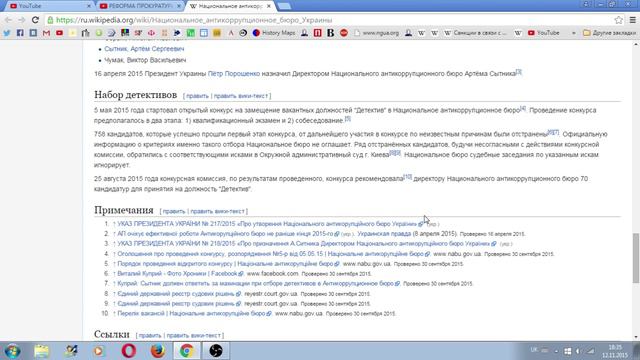This screenshot has width=640, height=360.
Task: Open the Украинская правда link in reference 2
Action: coord(384,234)
